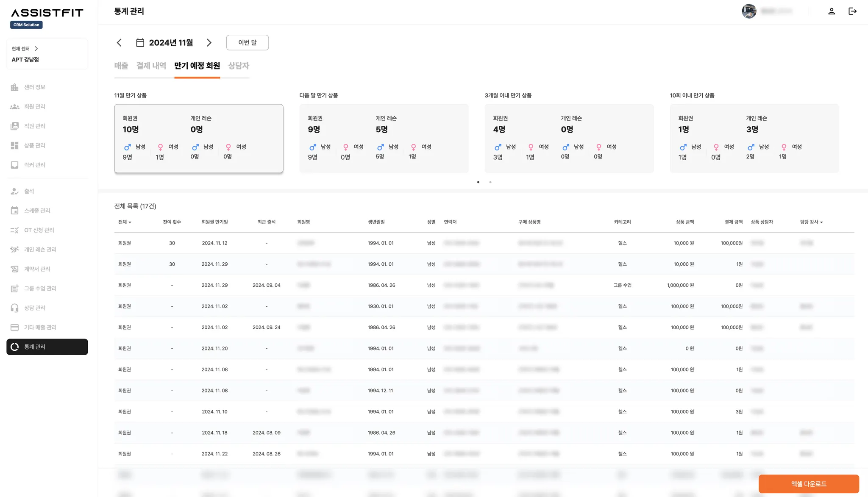868x497 pixels.
Task: Click the 이번 달 button
Action: click(x=247, y=43)
